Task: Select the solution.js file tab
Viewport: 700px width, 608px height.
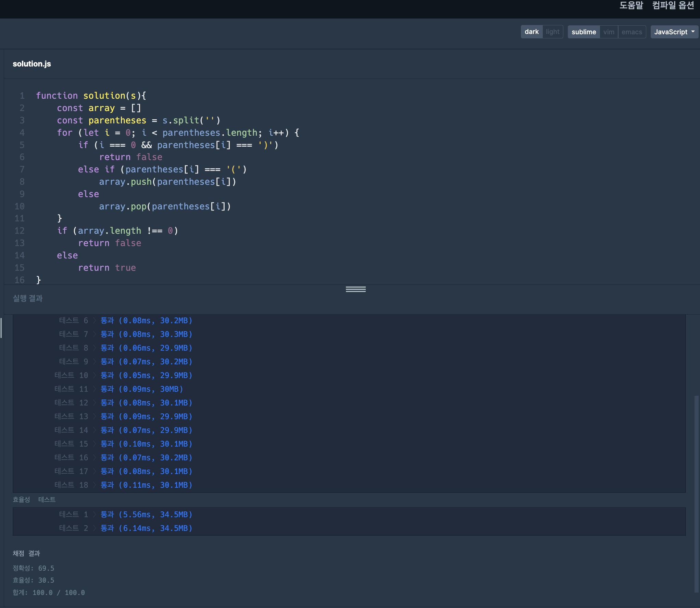Action: (x=32, y=64)
